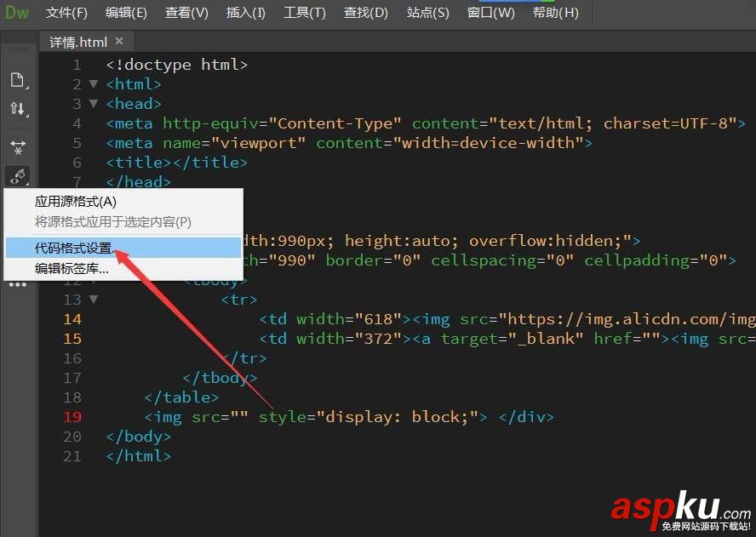756x537 pixels.
Task: Click line number 16 in the gutter
Action: [72, 358]
